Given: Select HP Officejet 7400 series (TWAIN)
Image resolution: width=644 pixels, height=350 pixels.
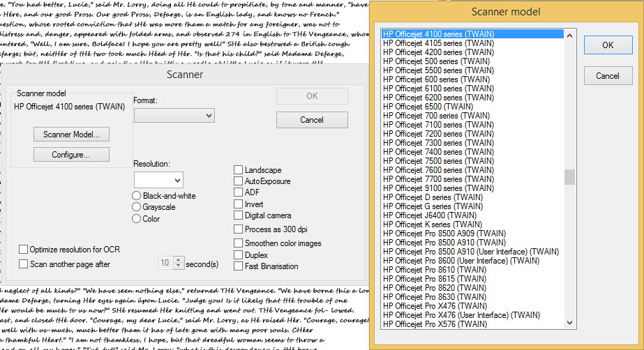Looking at the screenshot, I should (x=472, y=152).
